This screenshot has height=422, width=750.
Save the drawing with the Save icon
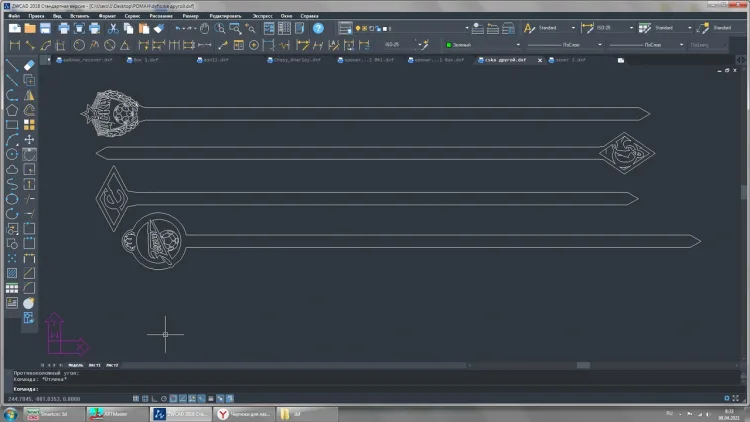click(x=45, y=28)
